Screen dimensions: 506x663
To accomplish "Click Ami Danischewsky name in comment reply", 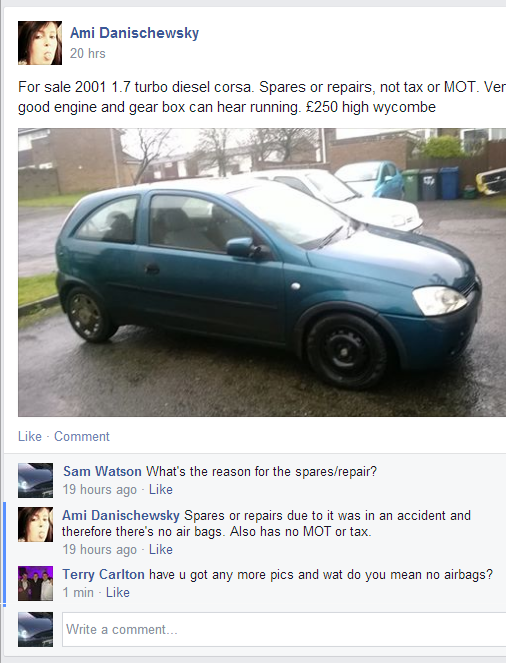I will 121,515.
